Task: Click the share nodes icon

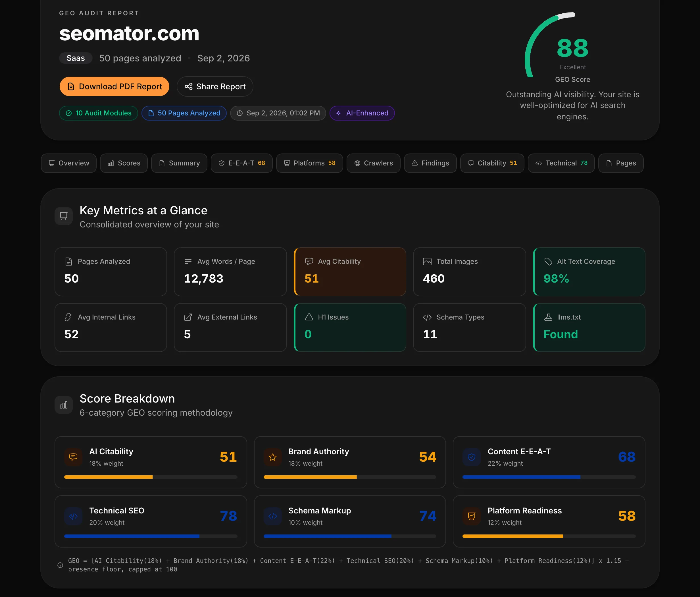Action: [189, 86]
